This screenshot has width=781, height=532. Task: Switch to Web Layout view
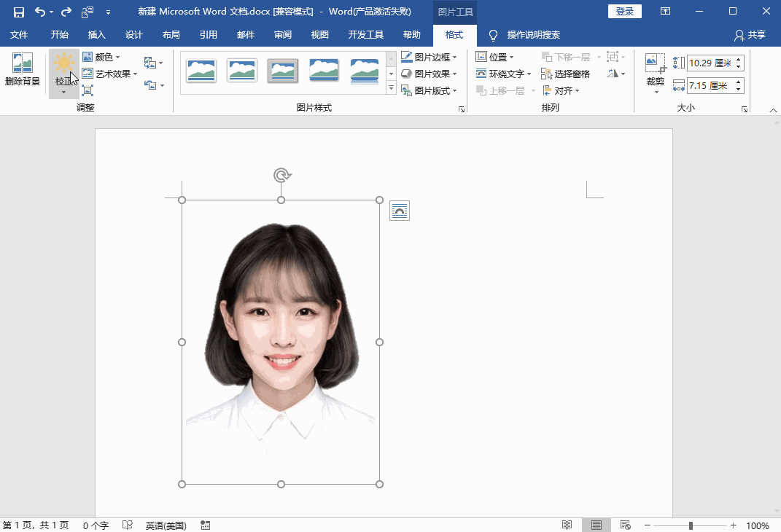point(626,525)
